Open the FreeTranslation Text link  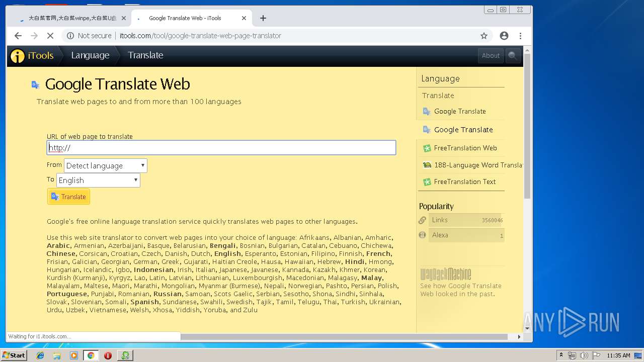(465, 182)
